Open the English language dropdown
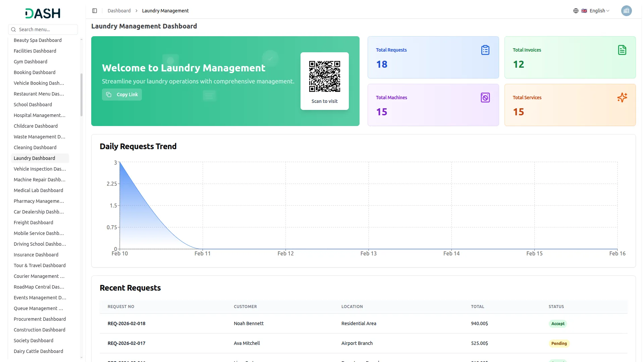The image size is (644, 362). pyautogui.click(x=598, y=10)
